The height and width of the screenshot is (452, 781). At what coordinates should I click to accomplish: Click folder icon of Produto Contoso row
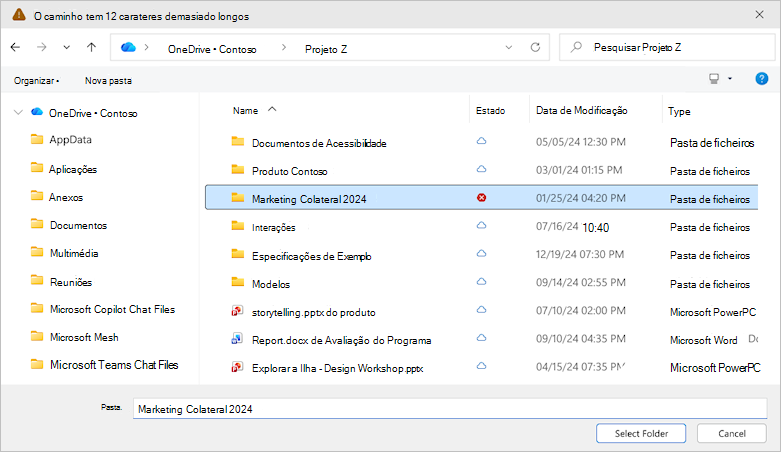point(238,170)
